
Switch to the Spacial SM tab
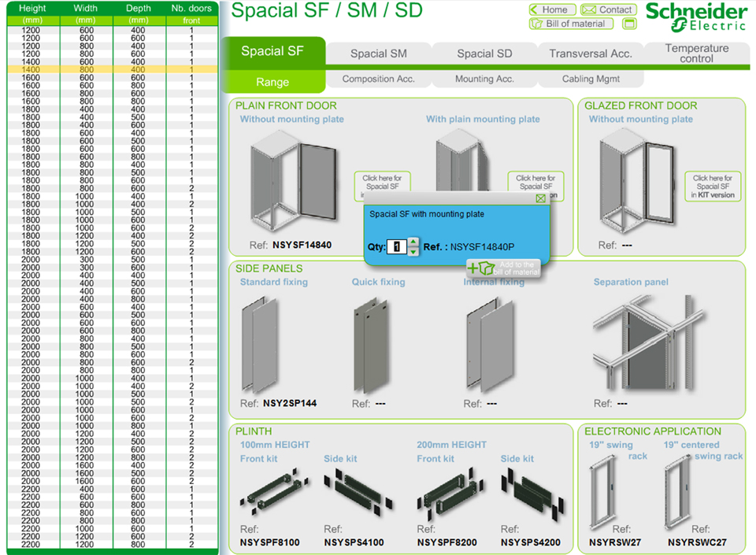click(379, 54)
